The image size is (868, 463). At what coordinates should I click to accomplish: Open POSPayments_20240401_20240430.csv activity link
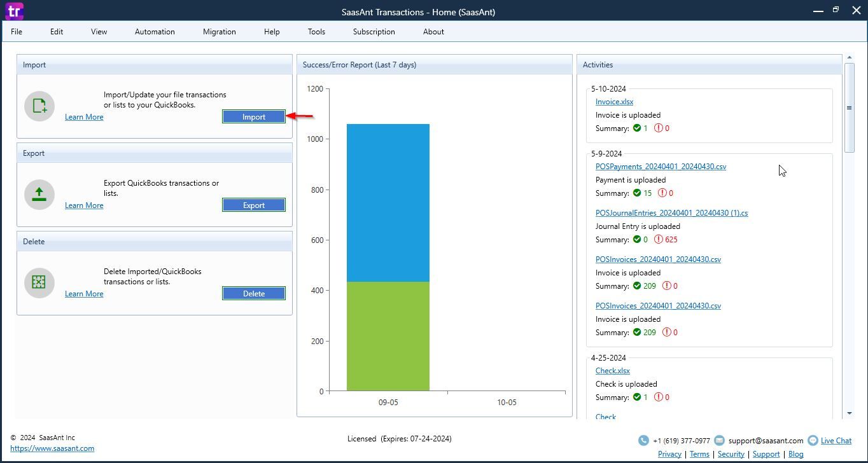(661, 167)
